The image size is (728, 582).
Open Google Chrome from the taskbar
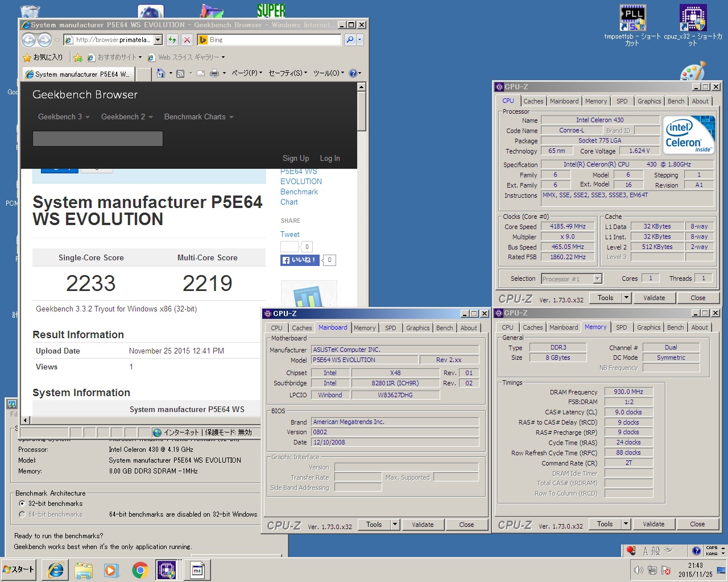point(140,570)
